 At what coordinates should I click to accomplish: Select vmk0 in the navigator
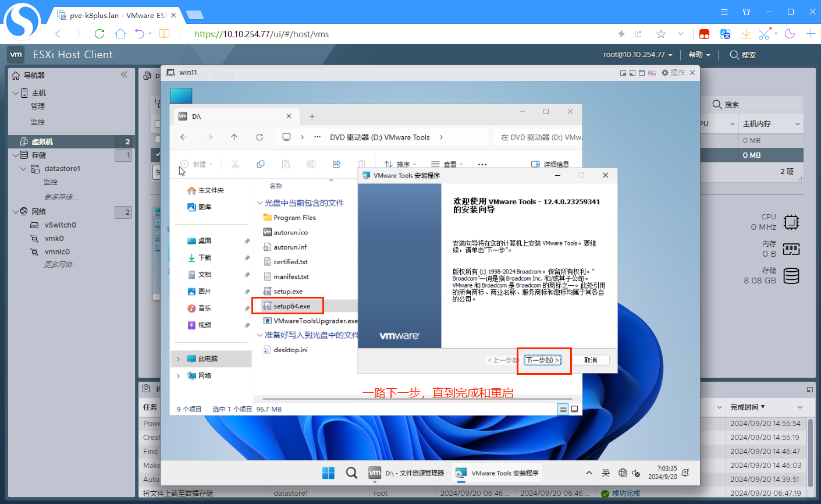click(x=54, y=239)
